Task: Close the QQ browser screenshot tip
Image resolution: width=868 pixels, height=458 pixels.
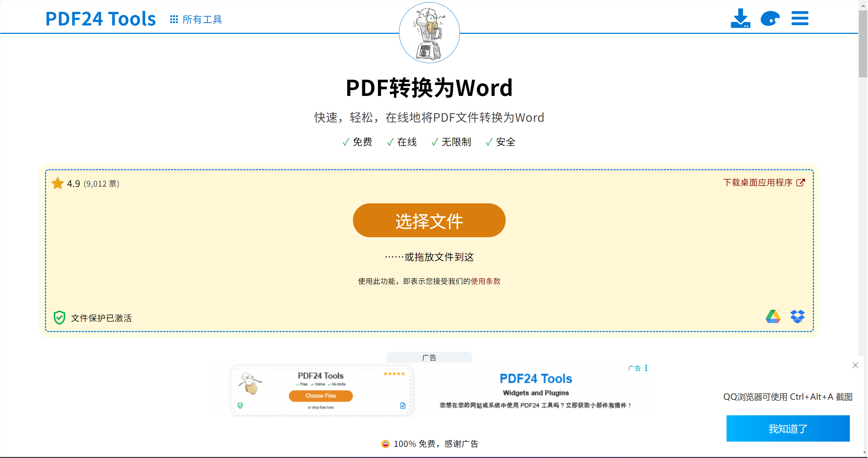Action: point(855,365)
